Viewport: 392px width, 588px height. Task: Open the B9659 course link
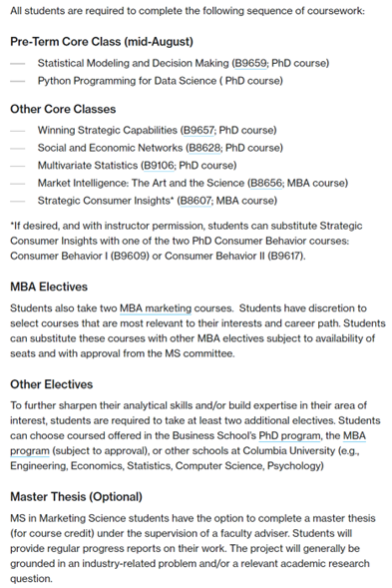(250, 63)
